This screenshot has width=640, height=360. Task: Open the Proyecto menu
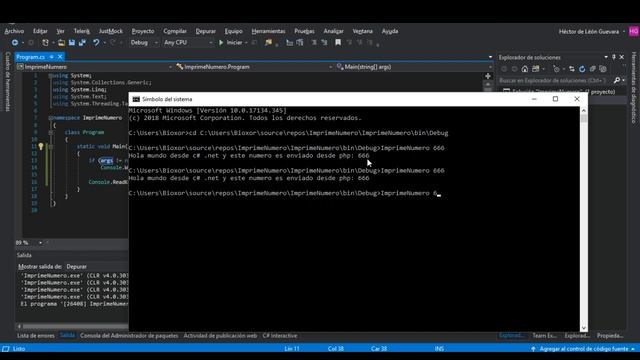[x=143, y=31]
